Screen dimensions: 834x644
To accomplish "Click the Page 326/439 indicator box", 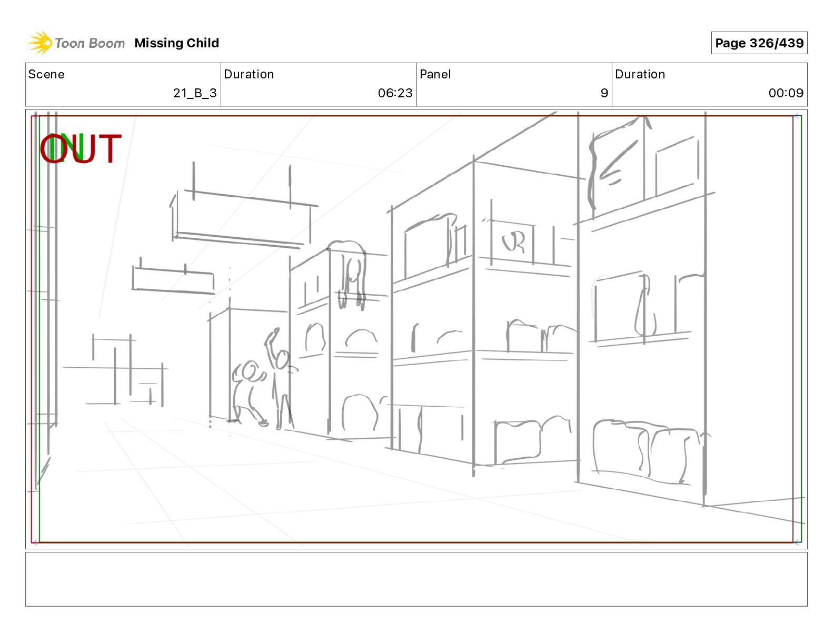I will click(759, 43).
